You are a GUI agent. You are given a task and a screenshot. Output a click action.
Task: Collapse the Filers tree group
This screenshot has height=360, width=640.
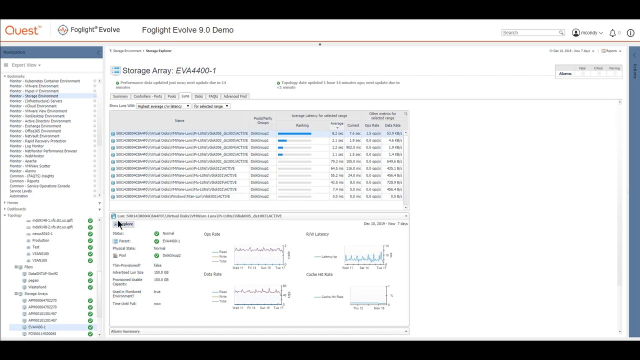coord(16,267)
